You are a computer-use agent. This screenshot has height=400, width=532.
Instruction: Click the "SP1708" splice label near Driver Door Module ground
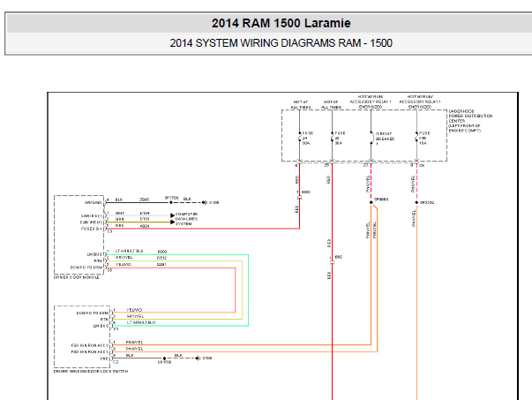[171, 198]
